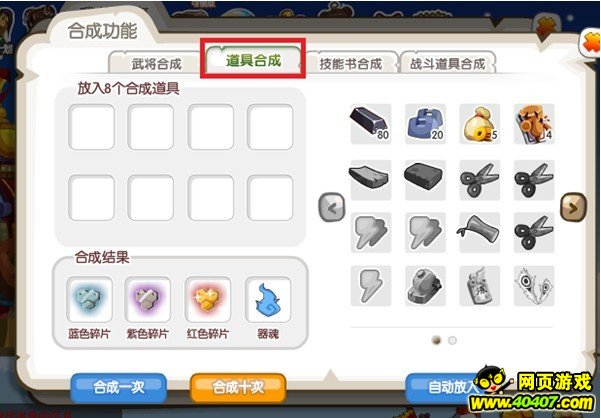Click the greyed-out cannon item

click(x=425, y=286)
